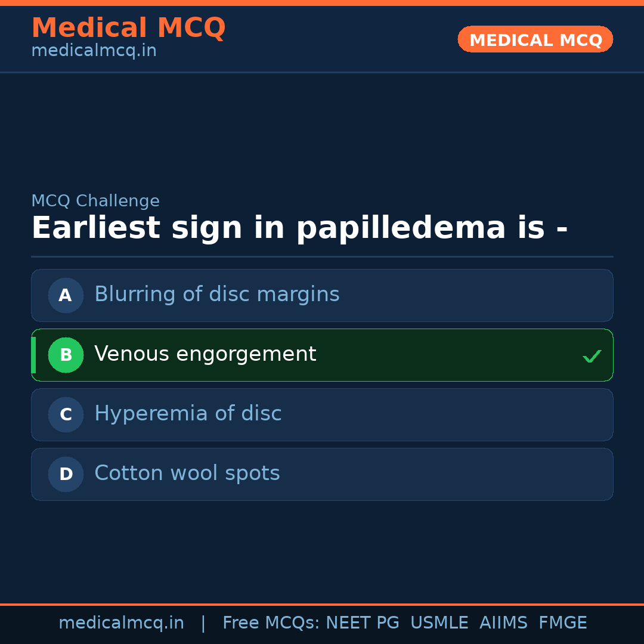
Task: Click the green letter B circle
Action: 66,355
